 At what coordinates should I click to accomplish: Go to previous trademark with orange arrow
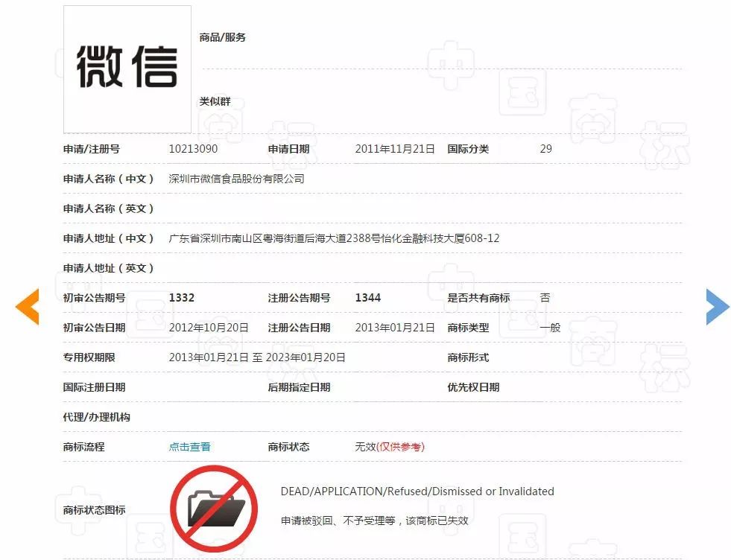pos(28,307)
